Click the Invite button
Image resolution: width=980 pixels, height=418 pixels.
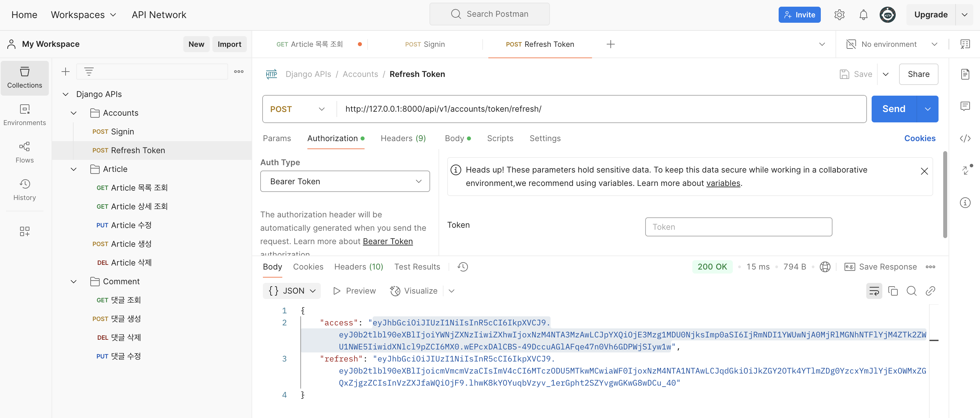point(799,15)
